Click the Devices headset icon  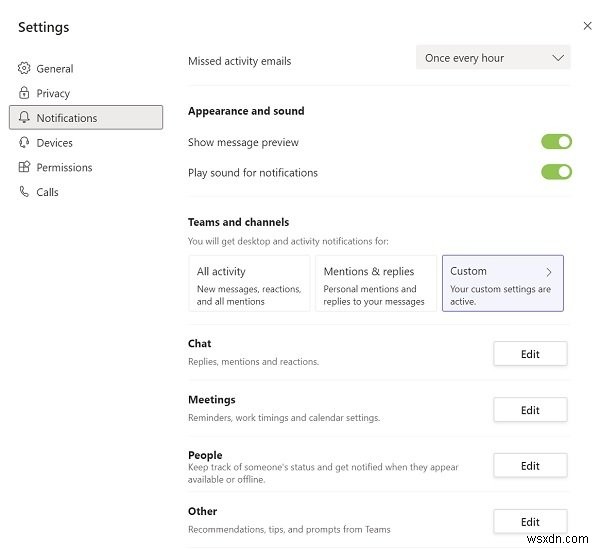coord(24,142)
